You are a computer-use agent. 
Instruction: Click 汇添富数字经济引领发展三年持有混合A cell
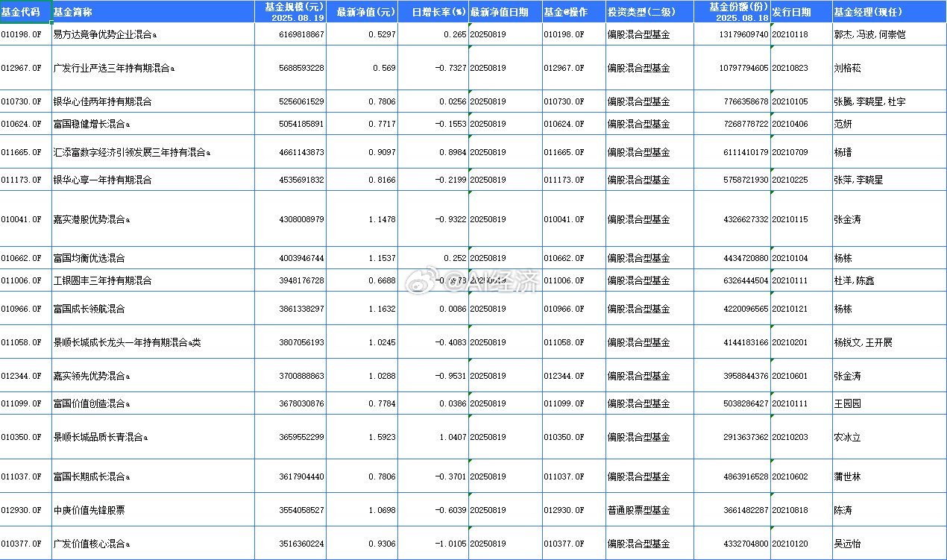click(x=153, y=152)
